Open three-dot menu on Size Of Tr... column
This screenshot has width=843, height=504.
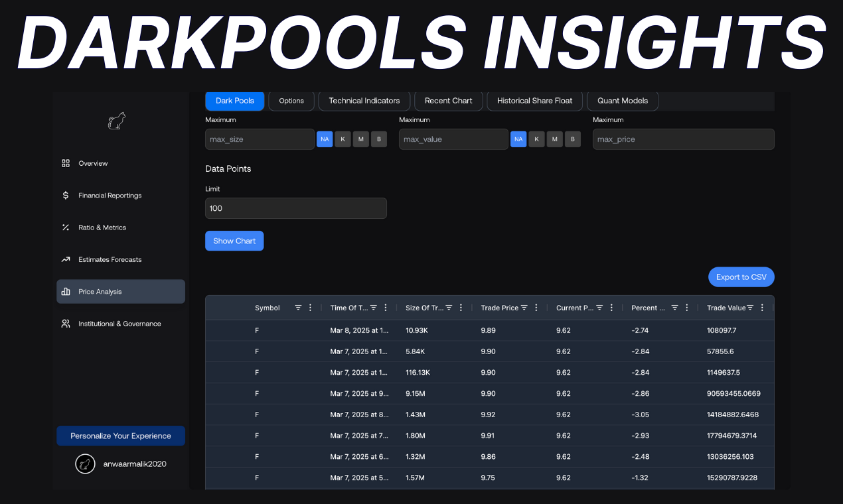[461, 308]
